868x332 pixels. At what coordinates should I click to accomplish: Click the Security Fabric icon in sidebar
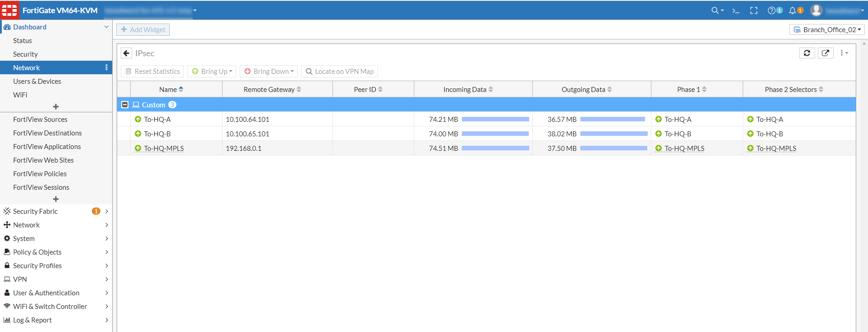[7, 211]
